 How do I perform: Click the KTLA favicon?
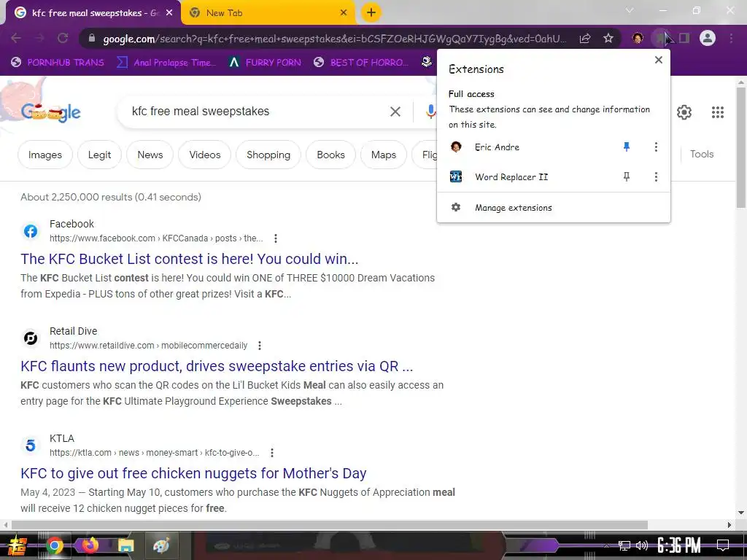tap(31, 446)
